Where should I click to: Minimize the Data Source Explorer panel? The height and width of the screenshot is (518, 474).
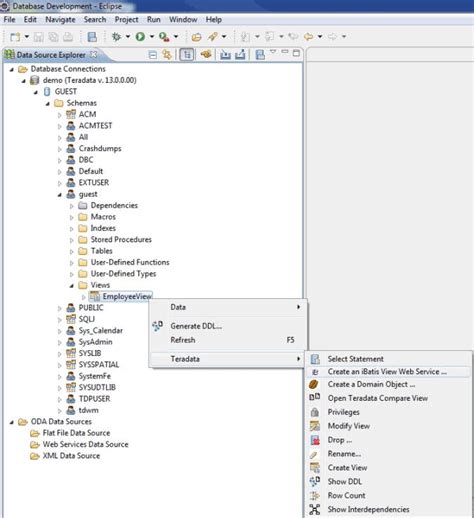[284, 52]
